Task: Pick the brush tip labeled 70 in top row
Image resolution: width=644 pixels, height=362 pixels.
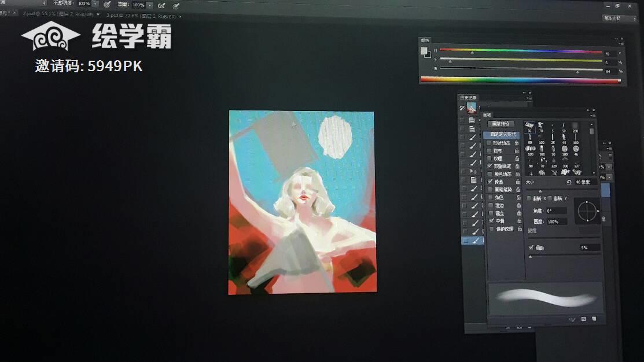Action: (541, 127)
